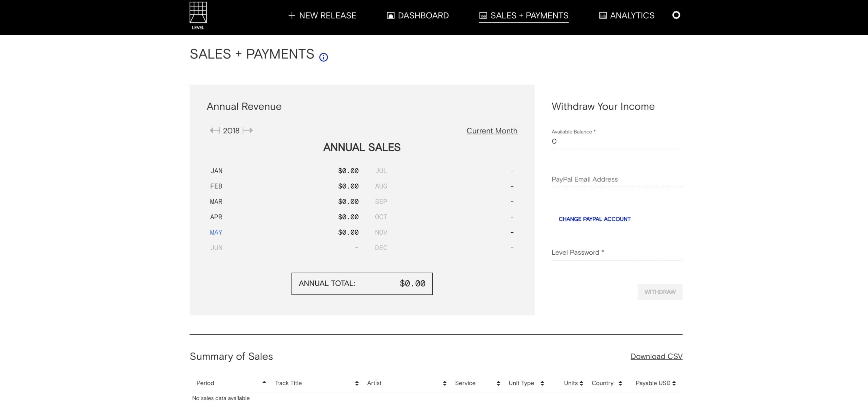868x403 pixels.
Task: Sort table by Service arrows
Action: click(x=498, y=383)
